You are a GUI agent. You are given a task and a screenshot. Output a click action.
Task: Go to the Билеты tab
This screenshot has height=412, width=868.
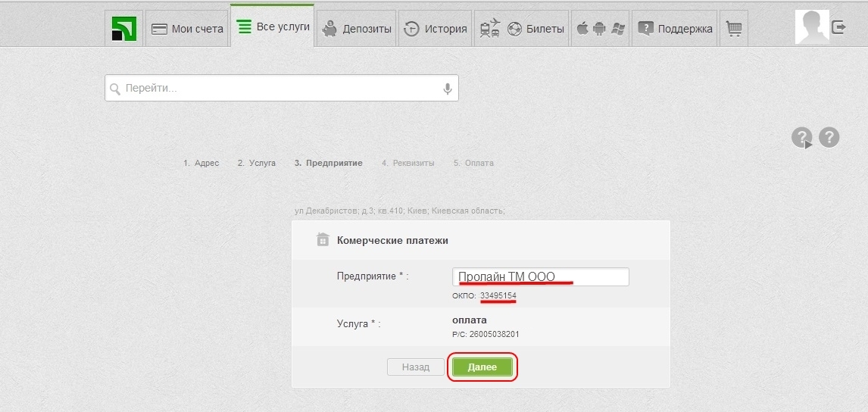[521, 29]
